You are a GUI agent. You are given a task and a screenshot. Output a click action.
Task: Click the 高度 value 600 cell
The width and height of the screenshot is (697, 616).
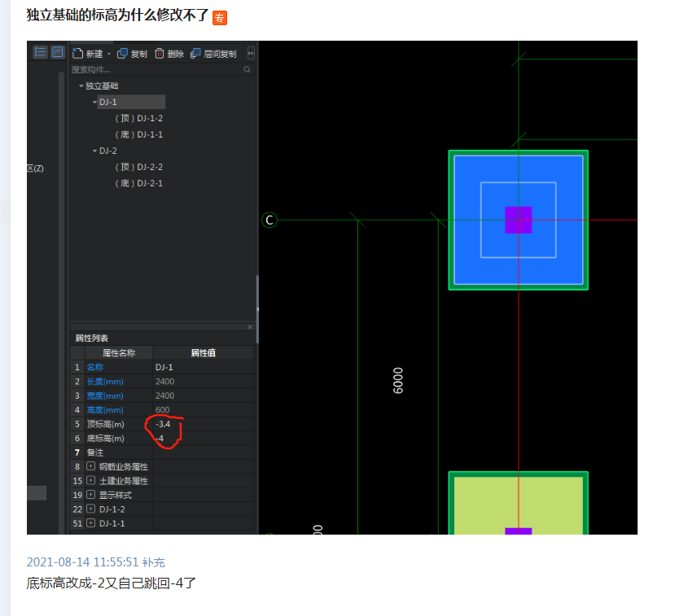point(203,410)
